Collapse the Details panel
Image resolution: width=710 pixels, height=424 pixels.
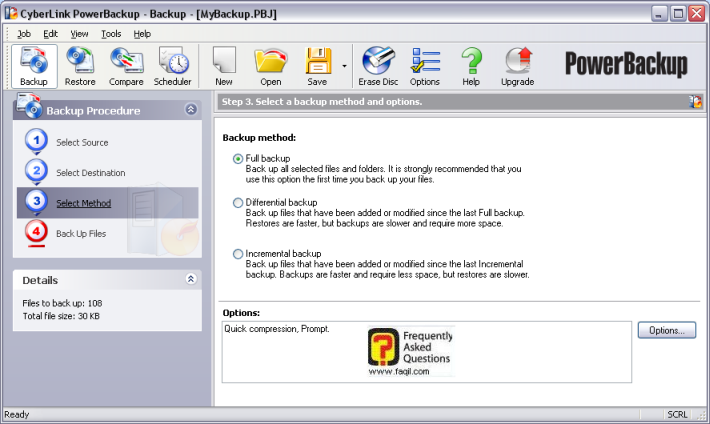click(x=190, y=280)
